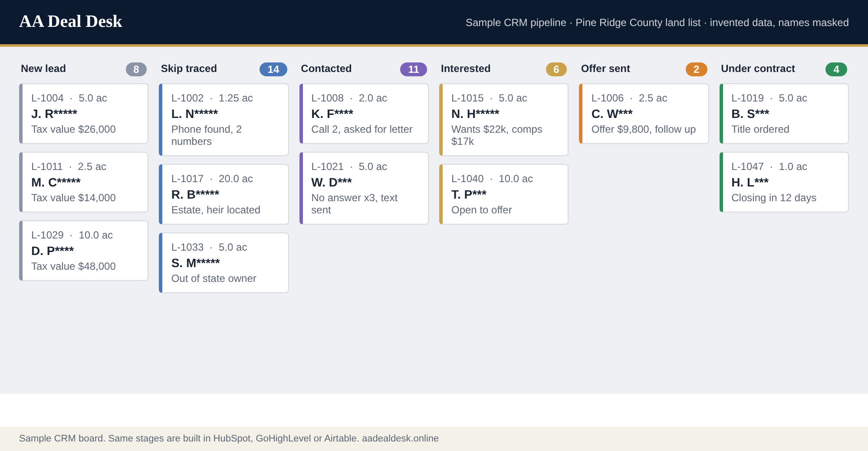Viewport: 868px width, 451px height.
Task: Open lead card L-1029 D. P****
Action: [84, 251]
